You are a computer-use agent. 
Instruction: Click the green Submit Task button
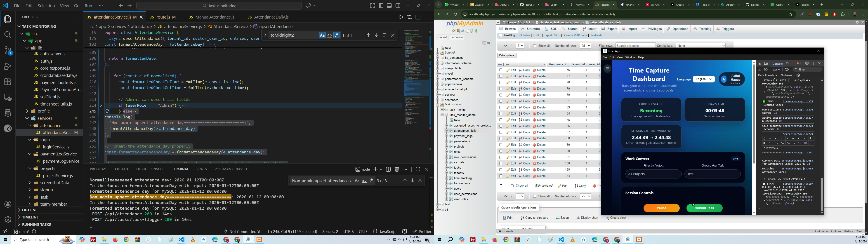point(704,208)
